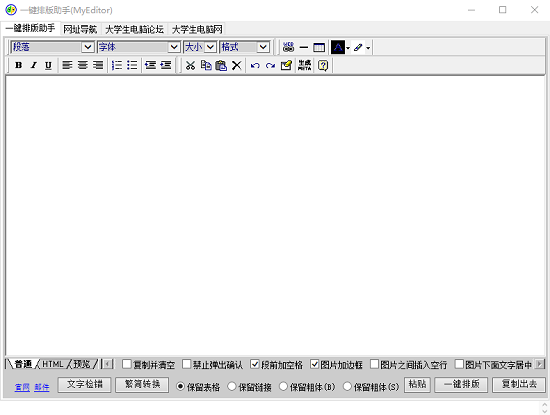Click the MyEditor app icon in title bar

11,9
